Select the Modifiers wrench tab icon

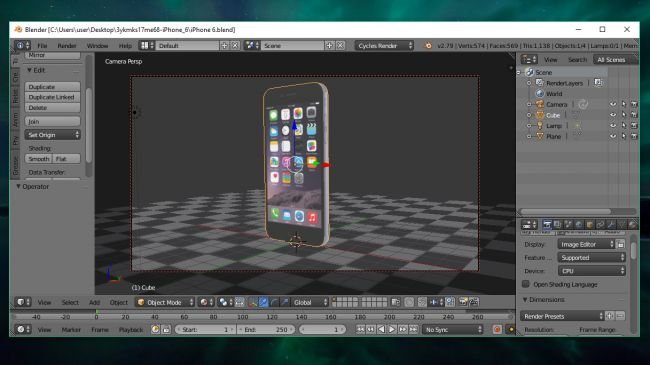[x=611, y=225]
